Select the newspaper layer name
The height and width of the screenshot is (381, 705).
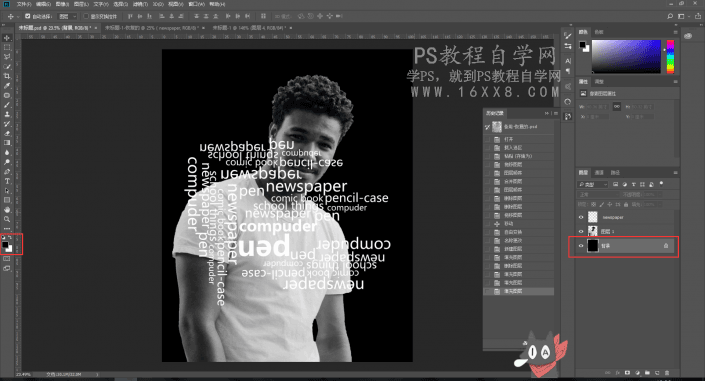pyautogui.click(x=613, y=217)
